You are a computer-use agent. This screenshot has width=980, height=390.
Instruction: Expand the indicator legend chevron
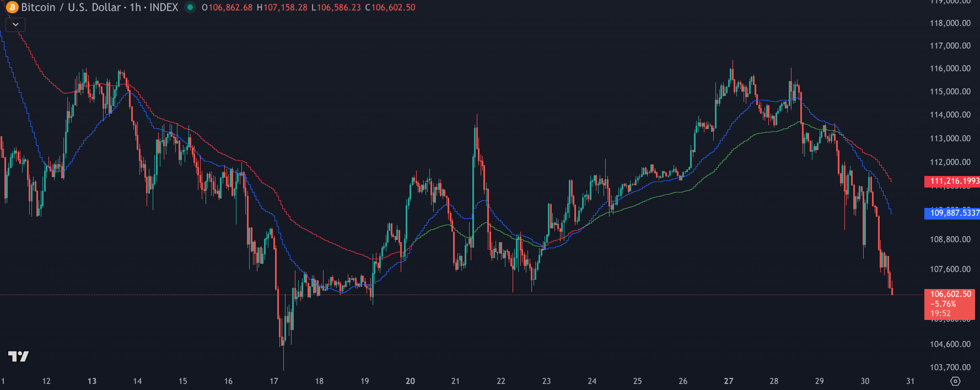click(15, 24)
